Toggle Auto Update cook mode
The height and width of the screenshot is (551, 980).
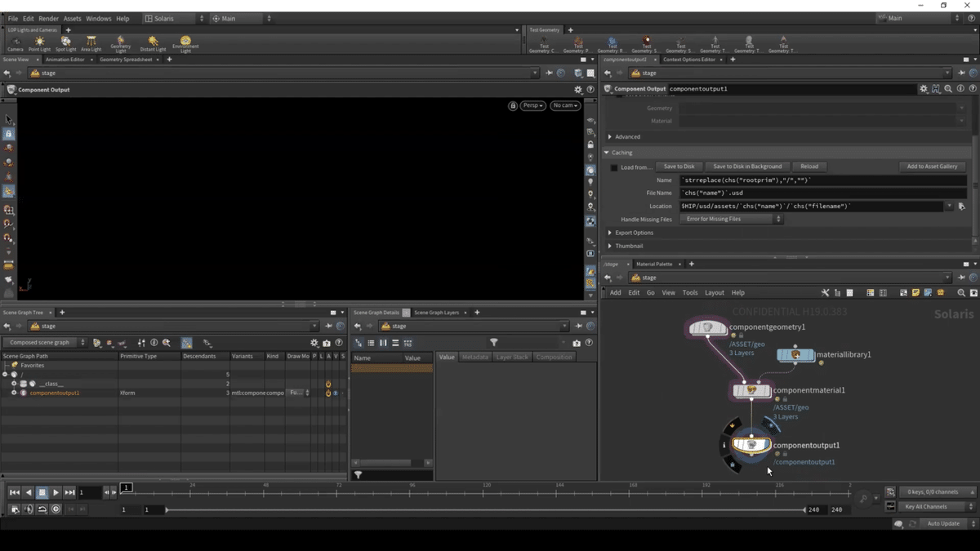point(943,523)
